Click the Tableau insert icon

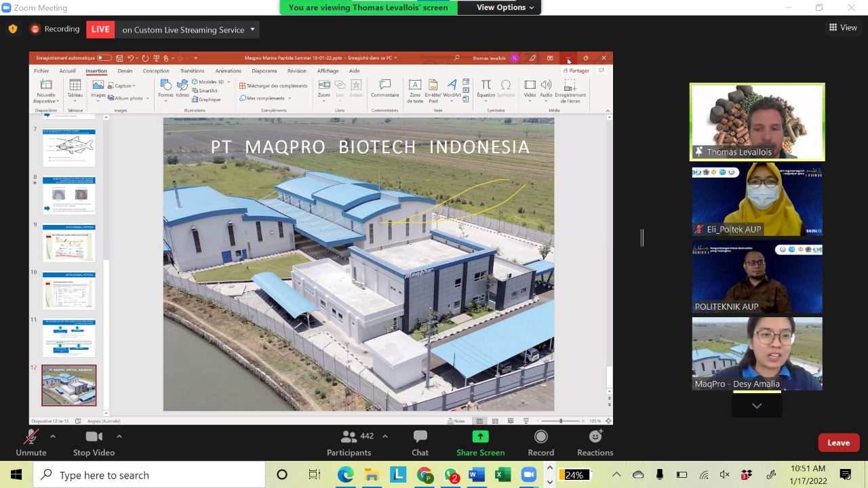click(x=75, y=91)
